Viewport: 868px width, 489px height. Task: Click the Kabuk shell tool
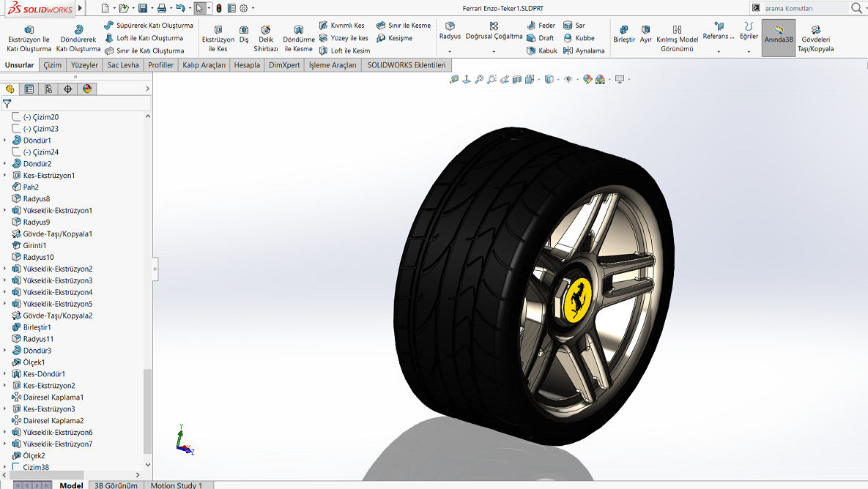click(x=542, y=51)
